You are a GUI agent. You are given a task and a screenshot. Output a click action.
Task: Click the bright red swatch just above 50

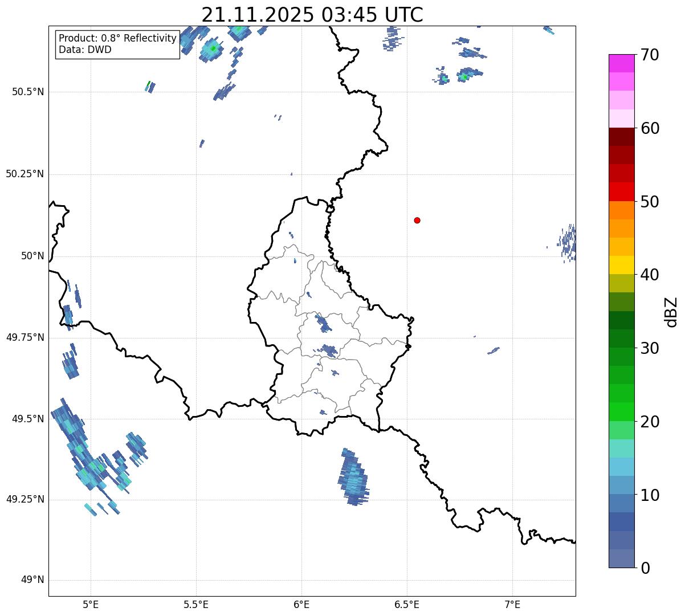tap(621, 191)
